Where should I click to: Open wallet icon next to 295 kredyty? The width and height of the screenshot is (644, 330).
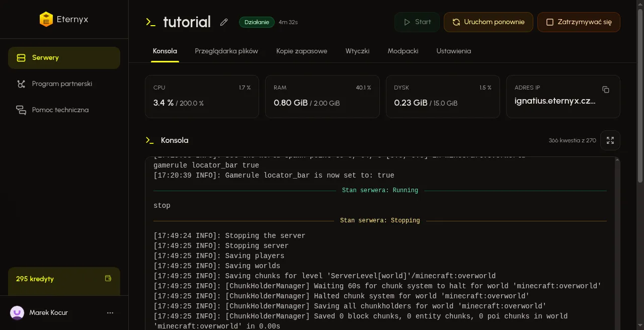108,279
